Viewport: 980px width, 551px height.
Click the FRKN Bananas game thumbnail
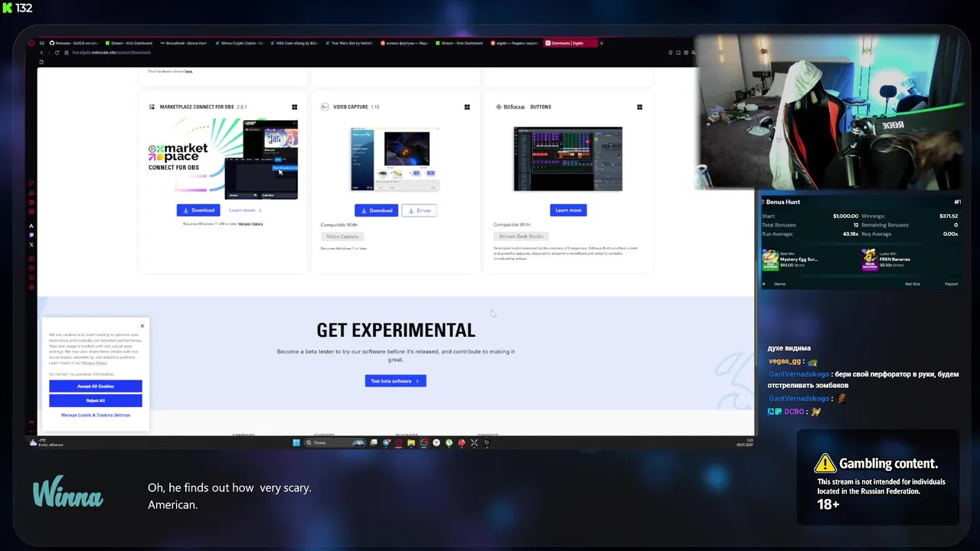[869, 260]
